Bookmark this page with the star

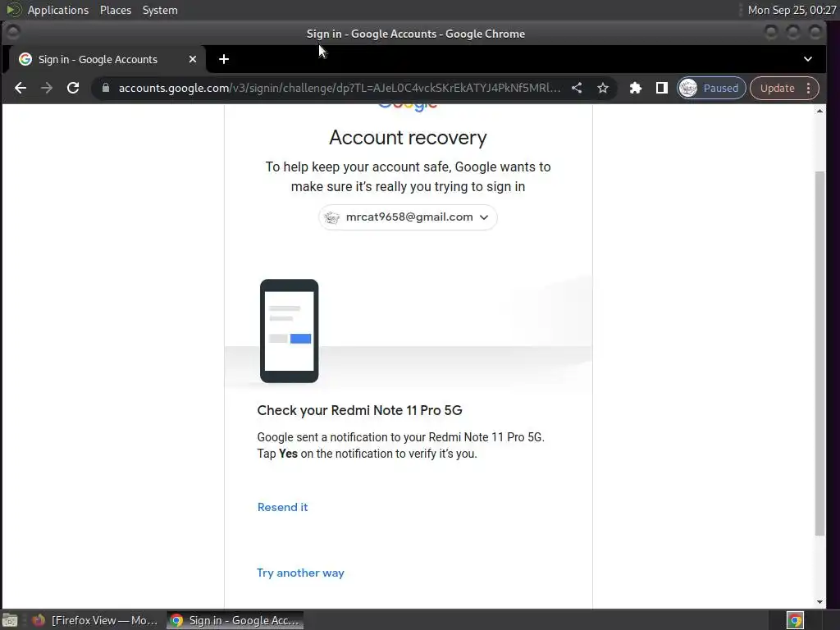(x=603, y=88)
